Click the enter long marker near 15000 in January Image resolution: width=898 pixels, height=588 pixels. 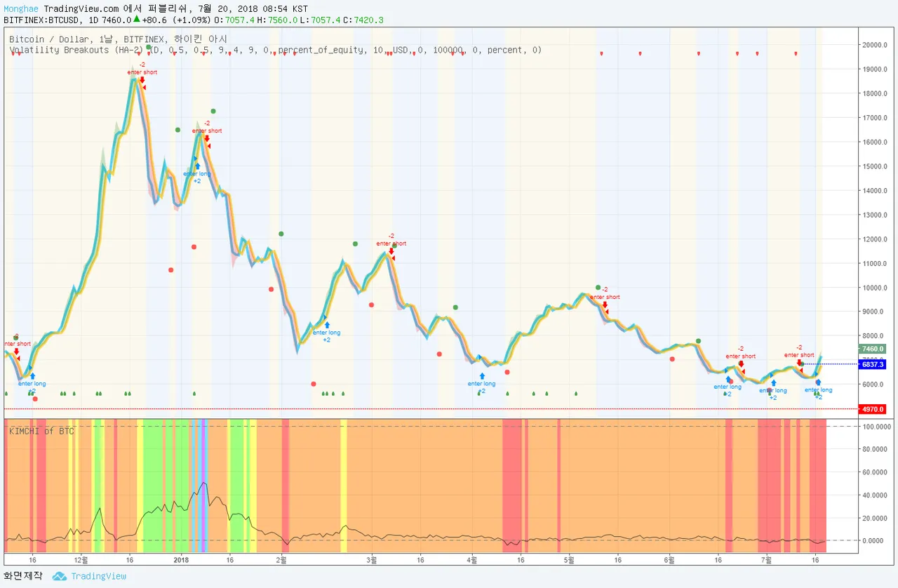click(196, 174)
